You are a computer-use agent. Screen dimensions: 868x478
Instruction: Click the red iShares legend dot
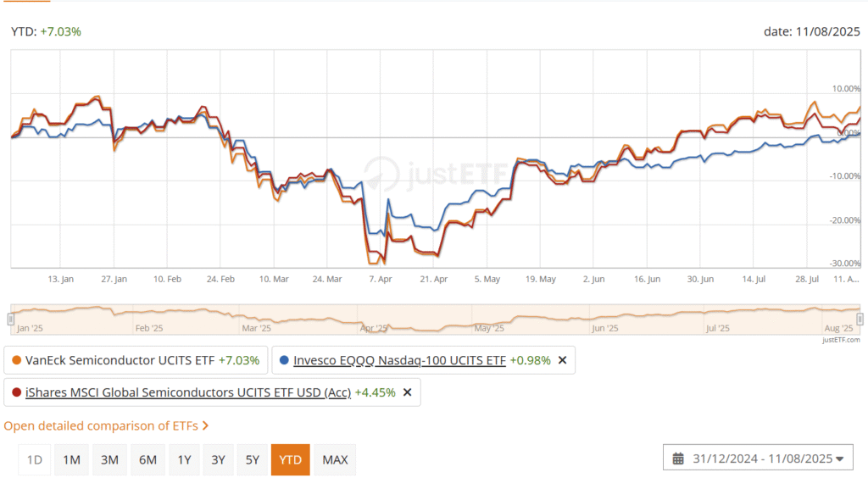pyautogui.click(x=17, y=392)
